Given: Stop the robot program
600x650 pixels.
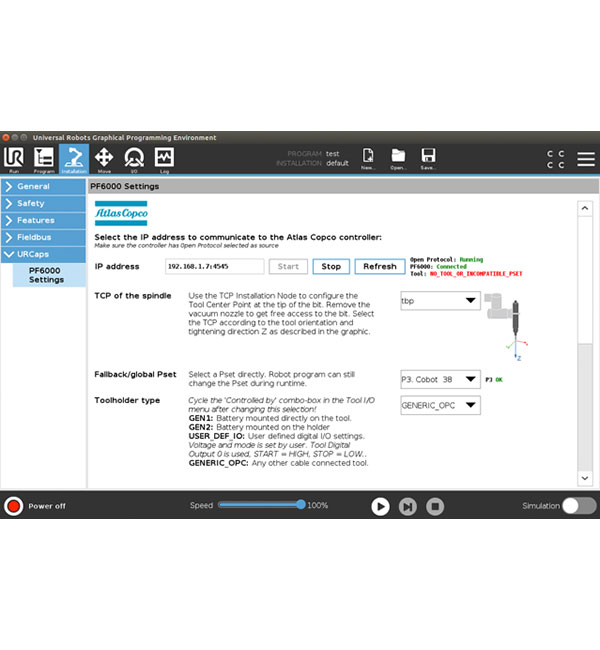Looking at the screenshot, I should pyautogui.click(x=435, y=506).
